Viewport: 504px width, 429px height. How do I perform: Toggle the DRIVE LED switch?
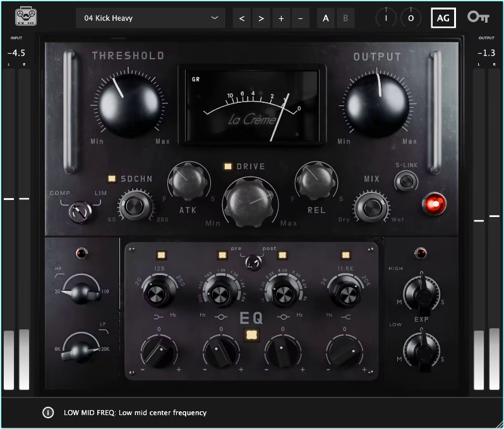[229, 167]
